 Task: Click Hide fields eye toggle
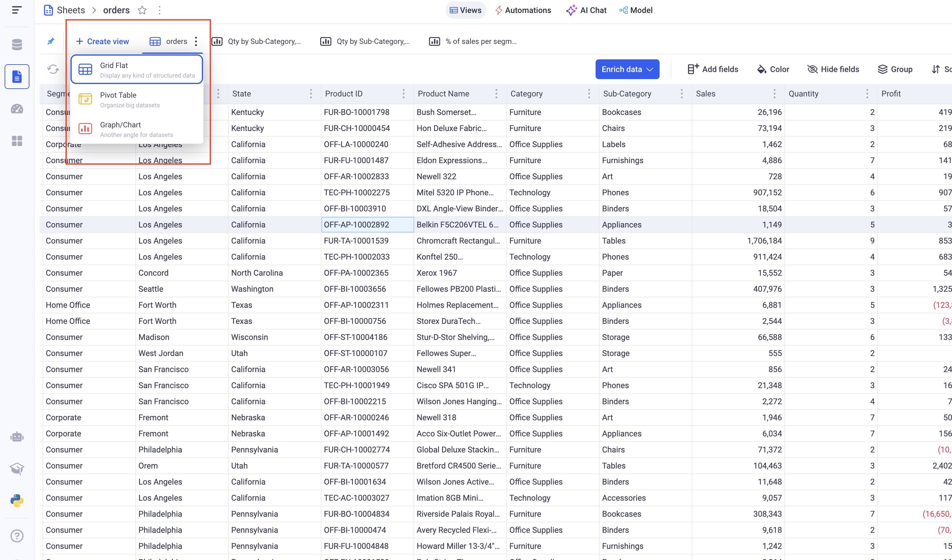[x=833, y=69]
